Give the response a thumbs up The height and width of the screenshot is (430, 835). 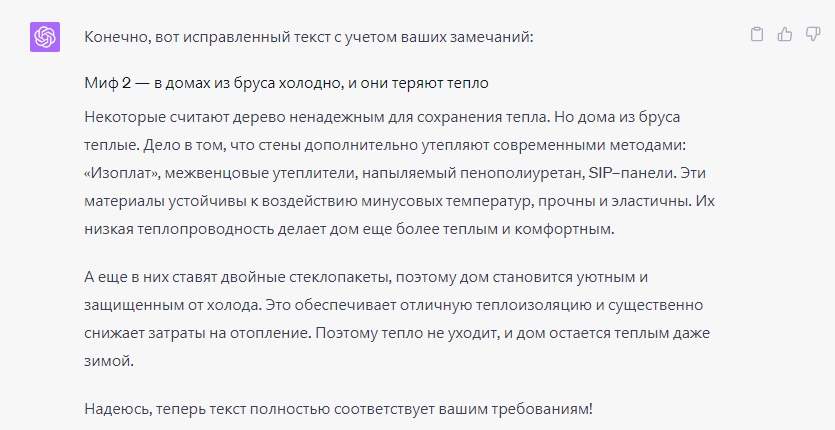pyautogui.click(x=785, y=35)
